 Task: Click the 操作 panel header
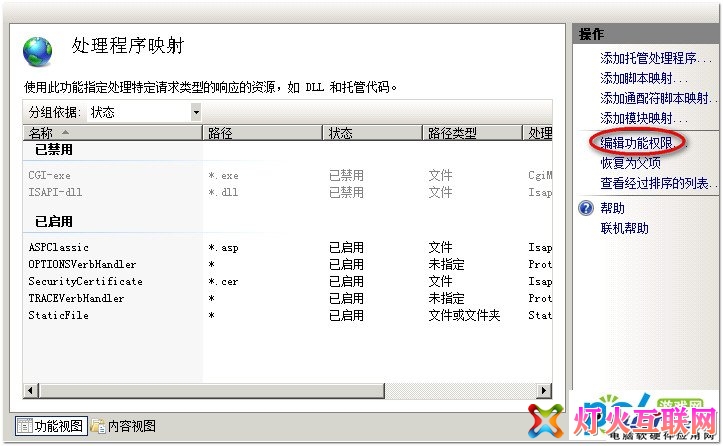[x=646, y=34]
